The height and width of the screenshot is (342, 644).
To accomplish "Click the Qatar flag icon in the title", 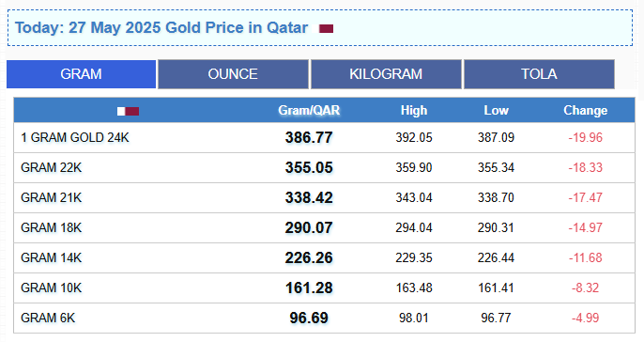I will (322, 28).
